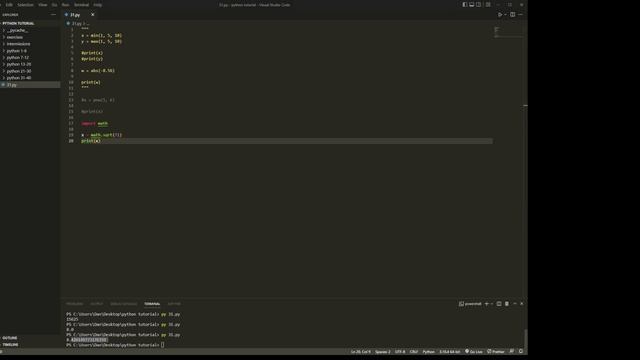
Task: Toggle panel layout icon in title bar
Action: pos(471,5)
